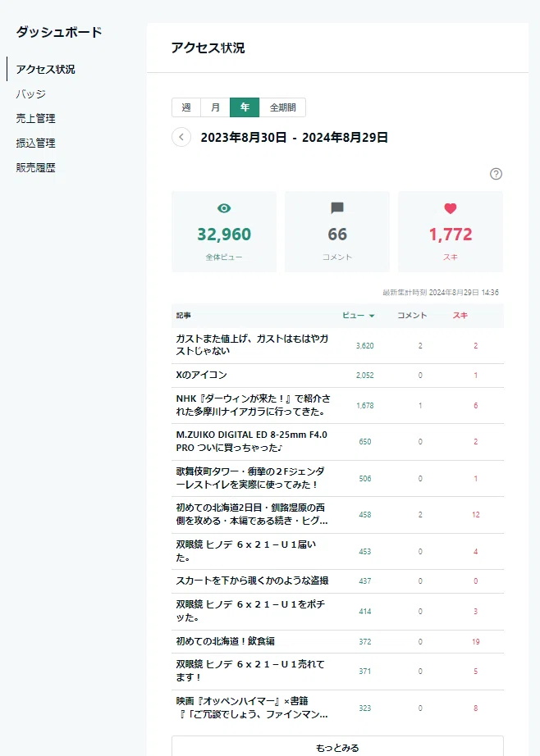Viewport: 540px width, 756px height.
Task: Open 販売履歴 in the sidebar
Action: pos(36,167)
